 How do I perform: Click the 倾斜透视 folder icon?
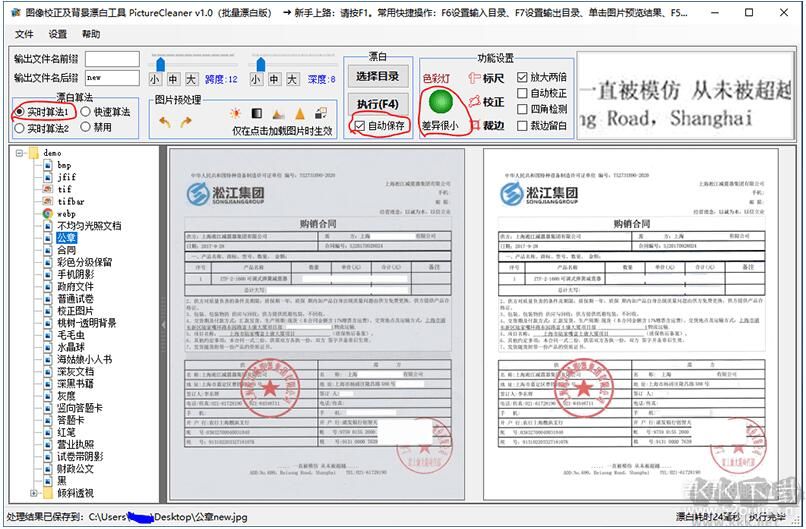click(48, 493)
